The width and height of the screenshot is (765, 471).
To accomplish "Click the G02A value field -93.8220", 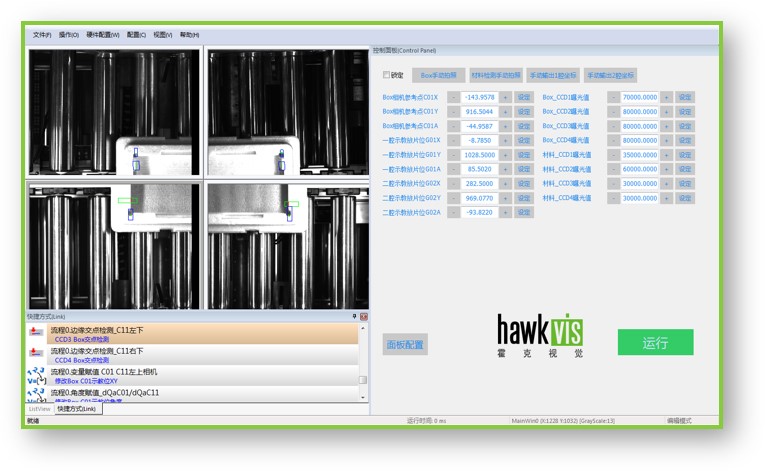I will click(480, 212).
